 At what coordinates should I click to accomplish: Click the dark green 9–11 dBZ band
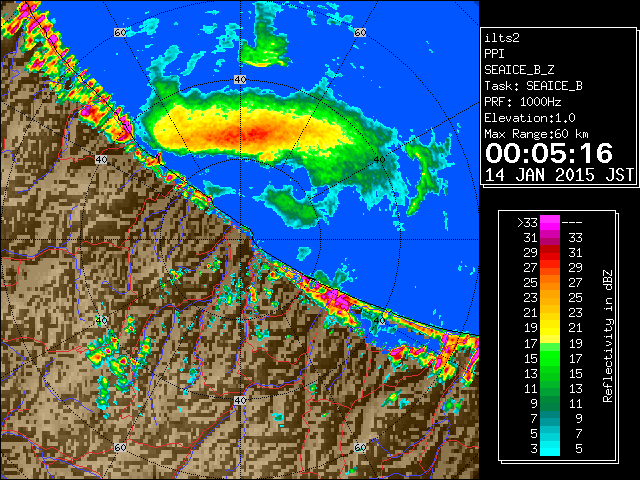pyautogui.click(x=550, y=403)
